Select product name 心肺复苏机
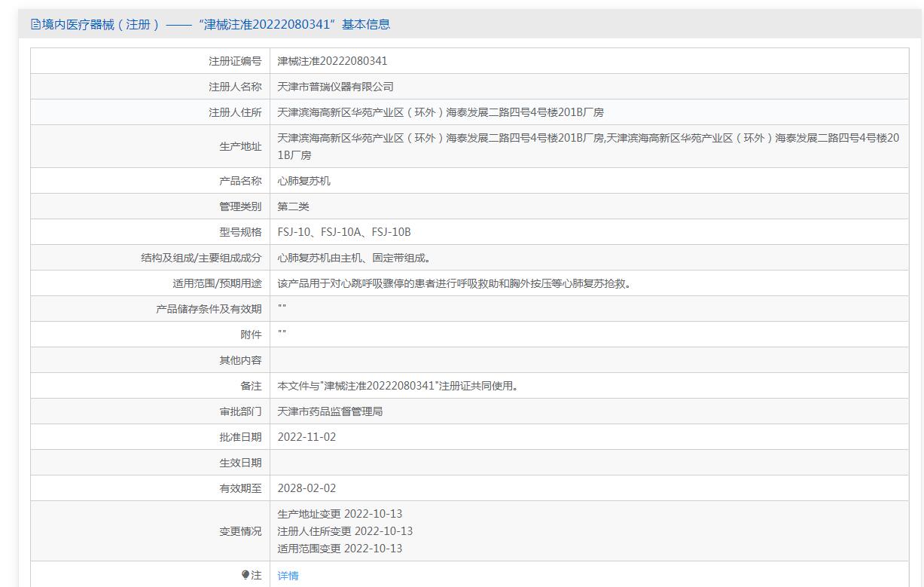This screenshot has height=587, width=924. pos(303,181)
